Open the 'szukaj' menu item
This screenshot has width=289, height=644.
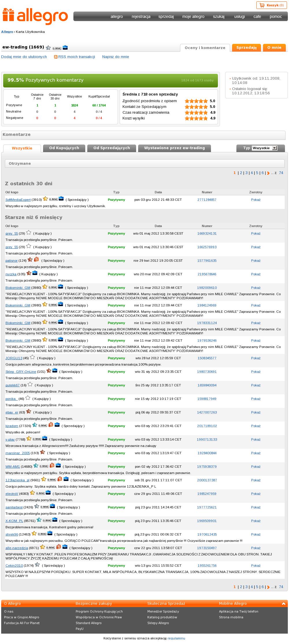[219, 16]
